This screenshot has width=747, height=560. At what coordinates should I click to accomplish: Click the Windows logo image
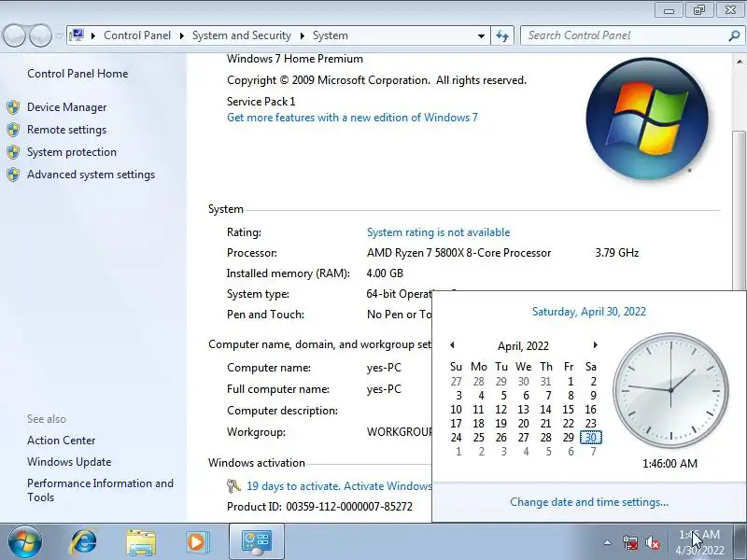[x=647, y=119]
